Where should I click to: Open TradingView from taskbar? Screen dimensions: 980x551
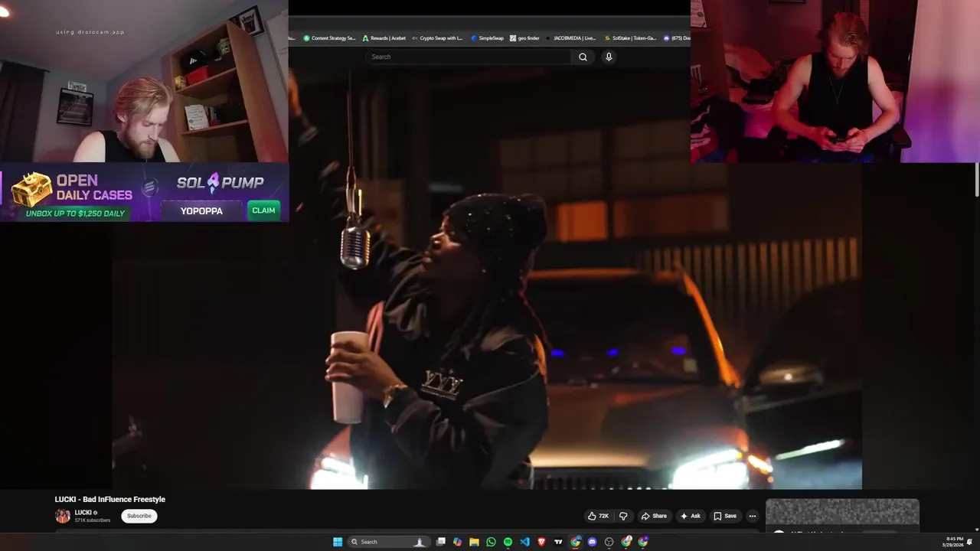[x=558, y=542]
